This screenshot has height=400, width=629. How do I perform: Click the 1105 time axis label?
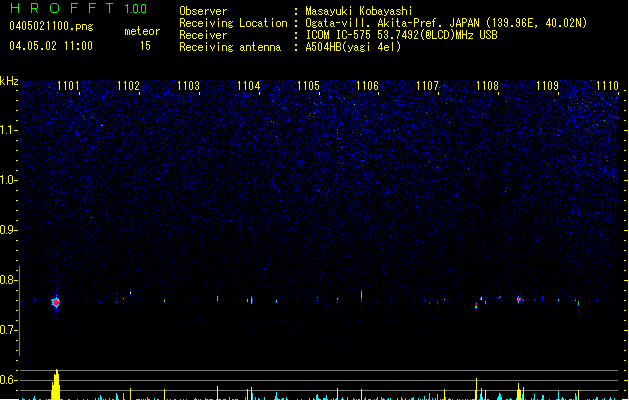point(308,86)
